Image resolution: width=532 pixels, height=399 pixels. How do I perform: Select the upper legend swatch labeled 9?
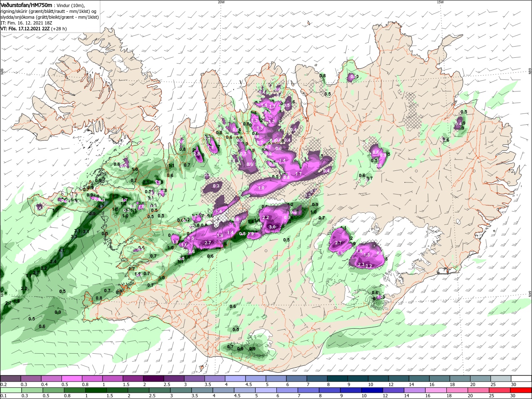[357, 379]
